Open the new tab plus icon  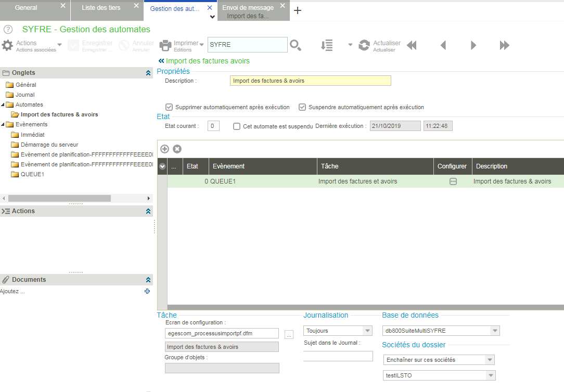(298, 10)
